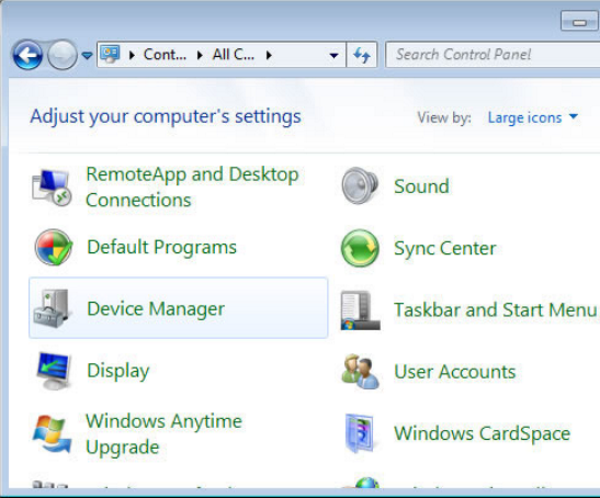Select the All C... breadcrumb segment

233,54
